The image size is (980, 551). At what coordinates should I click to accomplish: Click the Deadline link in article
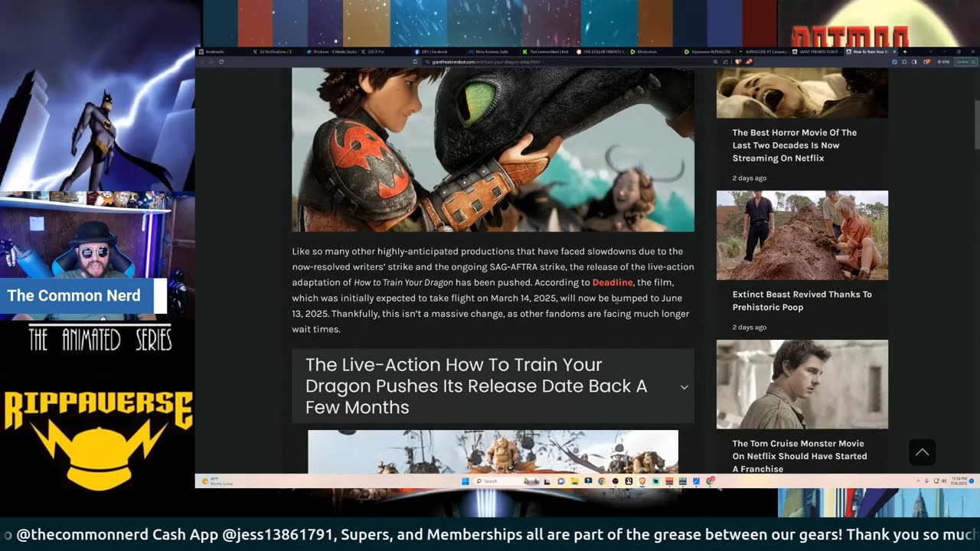(x=612, y=282)
